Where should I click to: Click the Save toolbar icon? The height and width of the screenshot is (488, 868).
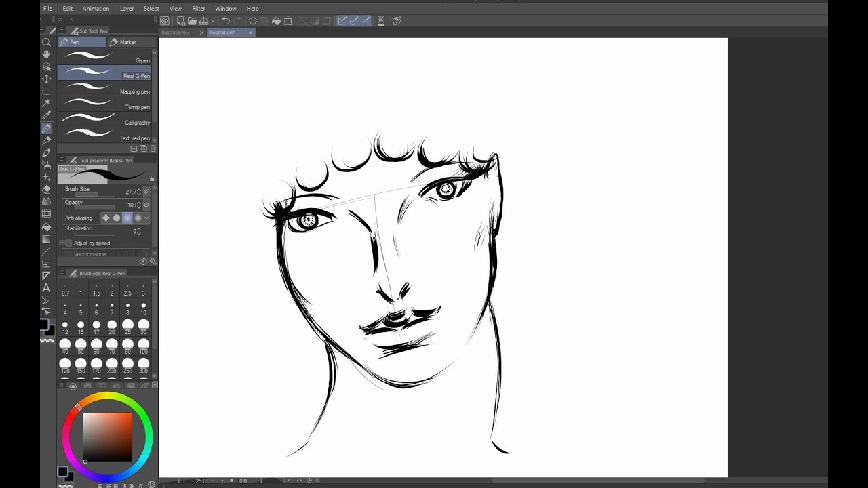click(x=203, y=21)
